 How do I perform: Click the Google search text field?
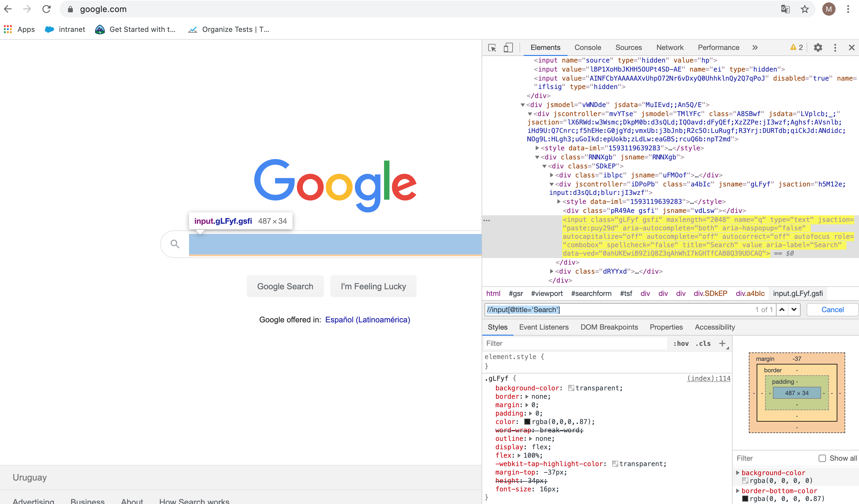(335, 244)
